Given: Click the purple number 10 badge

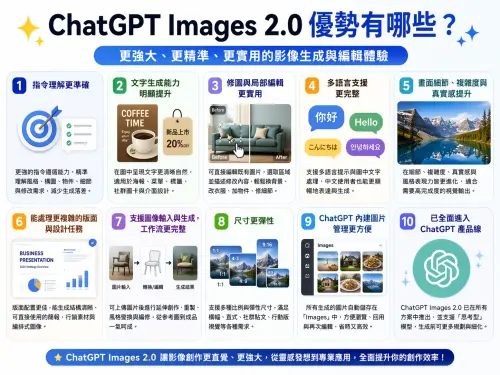Looking at the screenshot, I should [x=407, y=222].
